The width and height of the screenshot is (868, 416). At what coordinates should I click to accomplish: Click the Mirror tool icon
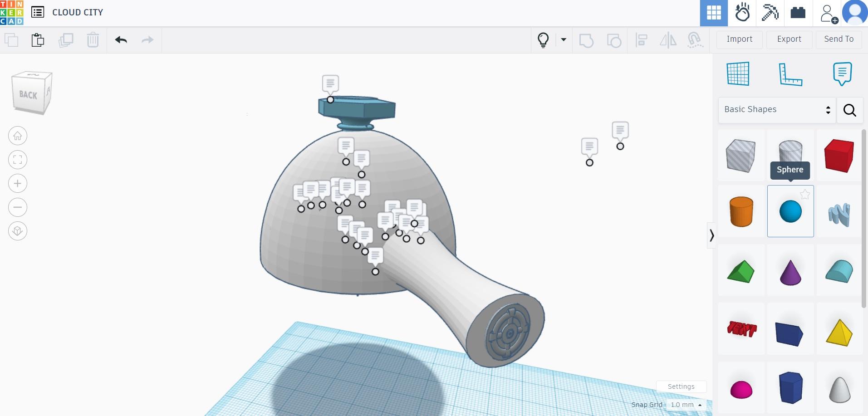click(668, 40)
